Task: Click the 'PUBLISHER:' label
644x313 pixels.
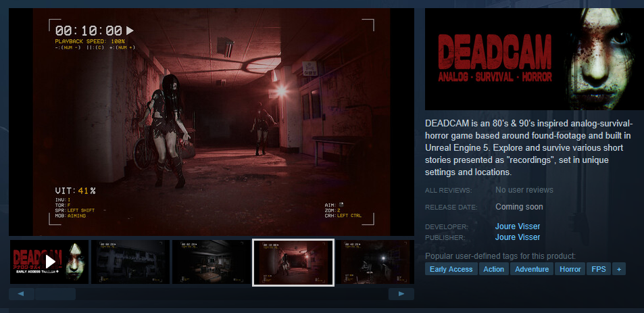Action: click(445, 237)
